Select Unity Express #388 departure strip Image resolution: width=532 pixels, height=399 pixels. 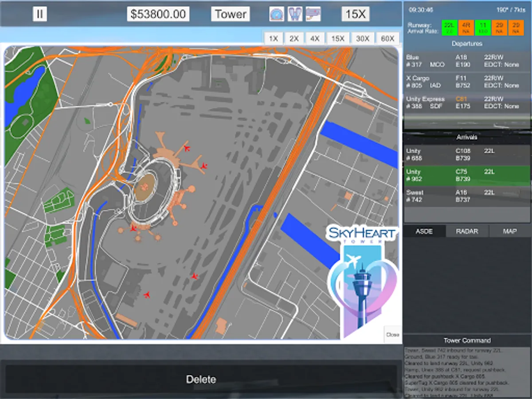pos(467,103)
